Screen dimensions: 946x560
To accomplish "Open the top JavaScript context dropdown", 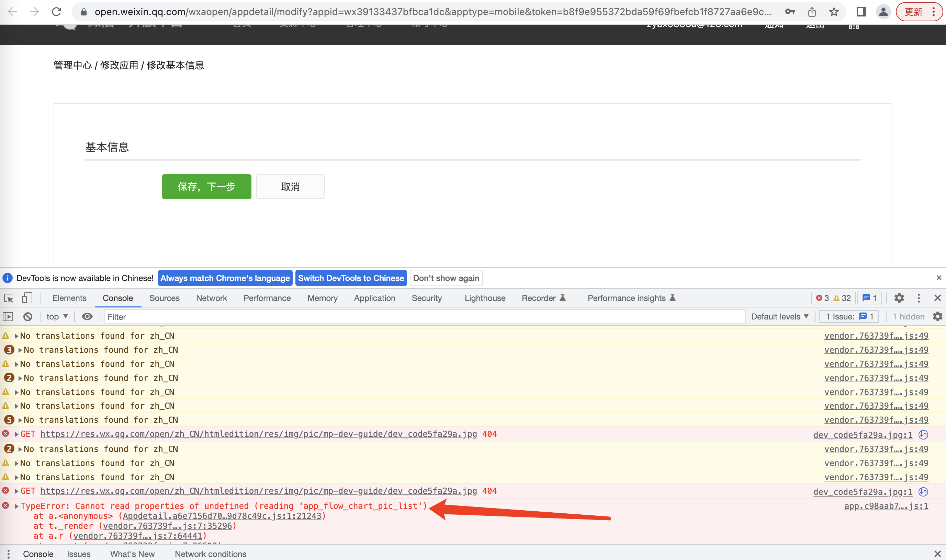I will (x=57, y=317).
